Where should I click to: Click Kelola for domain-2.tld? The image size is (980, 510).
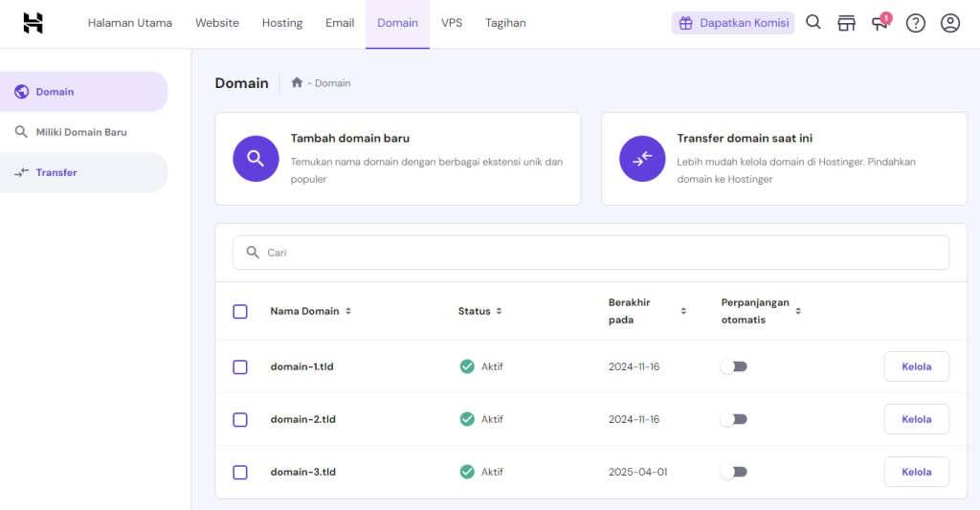[x=916, y=419]
